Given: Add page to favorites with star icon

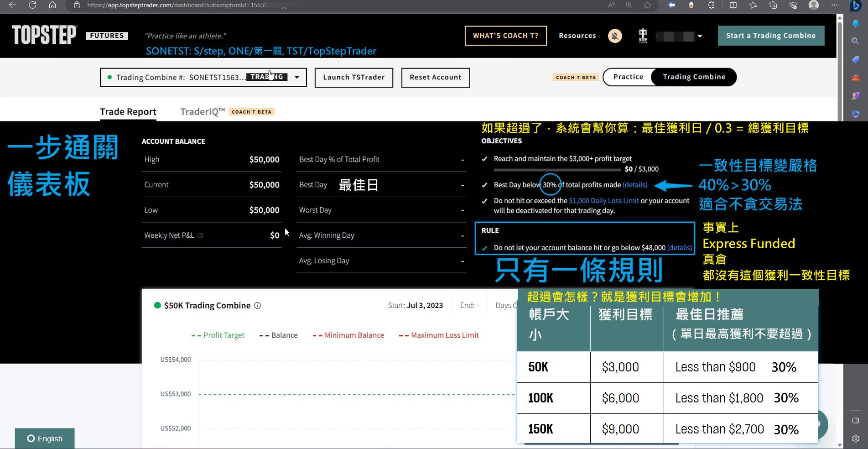Looking at the screenshot, I should tap(647, 5).
